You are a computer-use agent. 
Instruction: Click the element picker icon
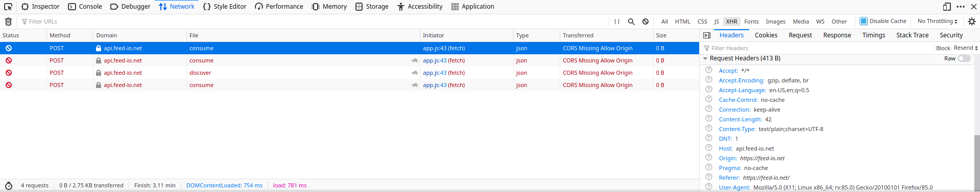(x=8, y=7)
